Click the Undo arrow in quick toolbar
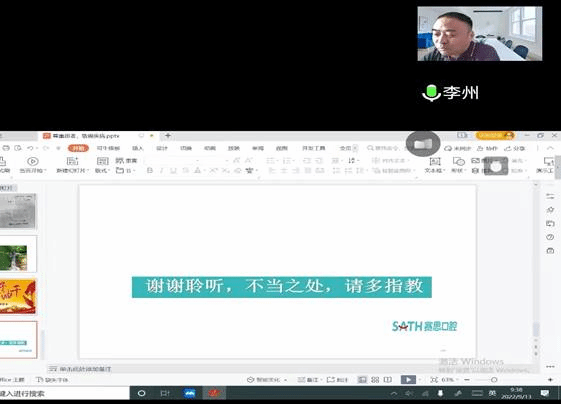The height and width of the screenshot is (404, 561). tap(30, 148)
